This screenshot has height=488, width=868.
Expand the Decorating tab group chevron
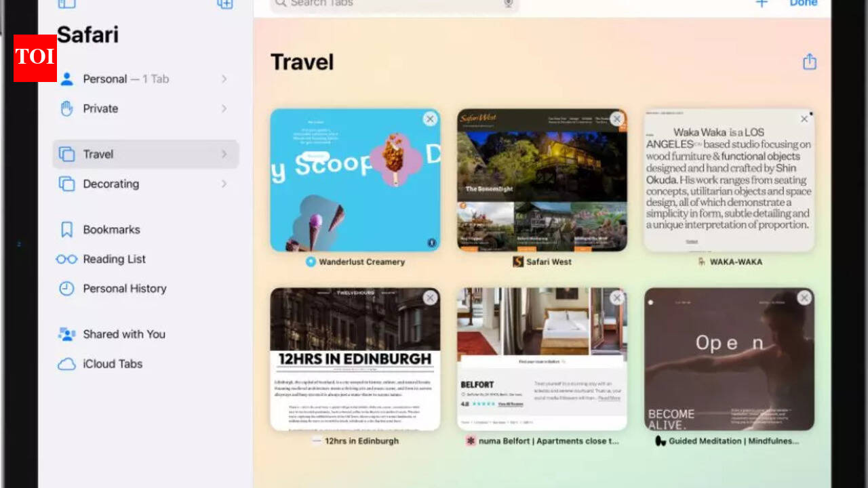click(x=224, y=184)
